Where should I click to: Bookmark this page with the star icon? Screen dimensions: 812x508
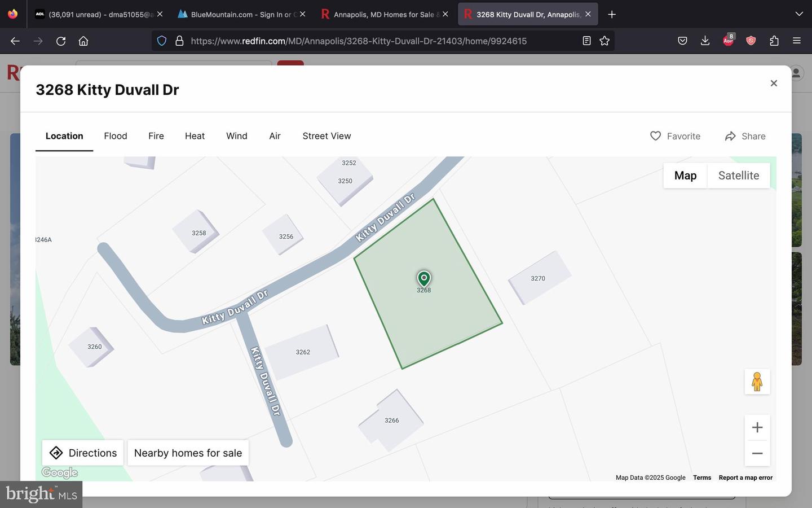pos(604,41)
